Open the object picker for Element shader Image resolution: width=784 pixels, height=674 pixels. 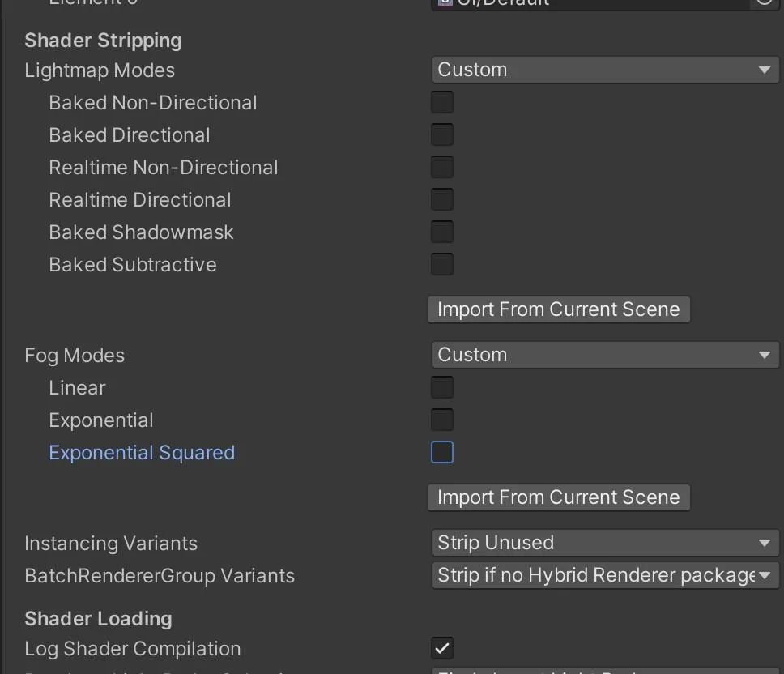[x=764, y=2]
